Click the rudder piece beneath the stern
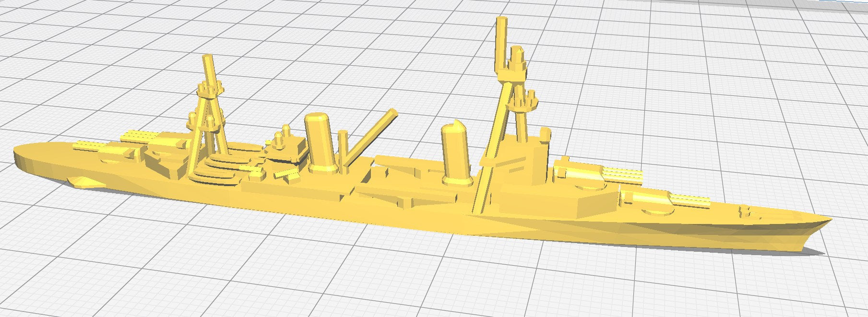 click(82, 181)
